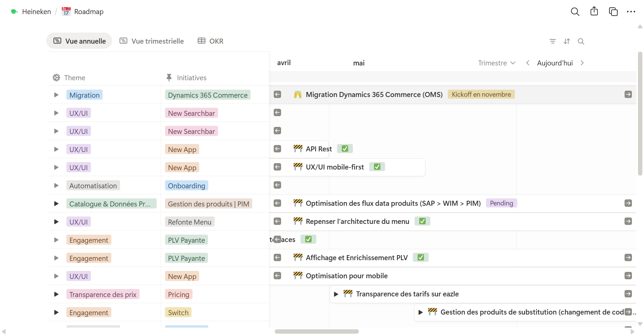The height and width of the screenshot is (335, 644).
Task: Switch to the Vue trimestrielle tab
Action: [x=151, y=41]
